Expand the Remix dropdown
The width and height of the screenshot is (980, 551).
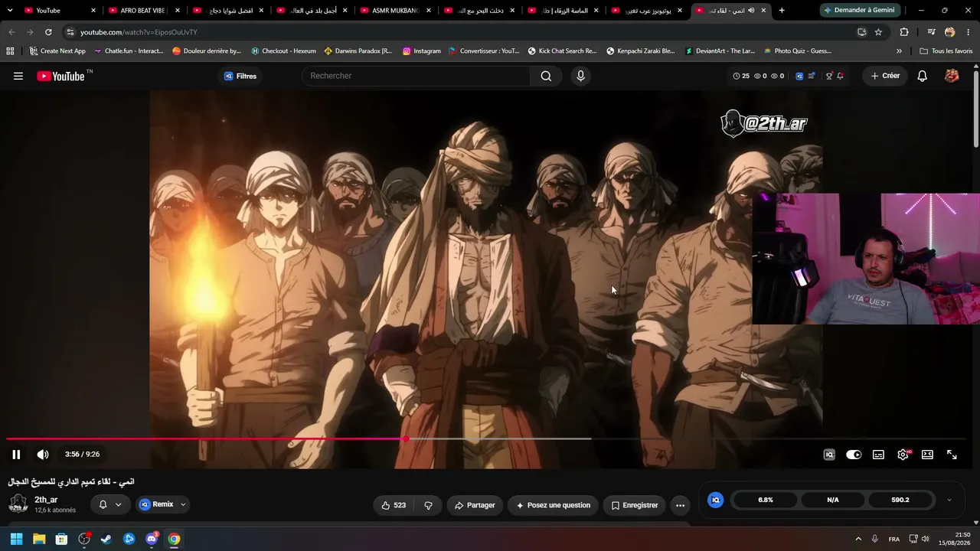183,504
